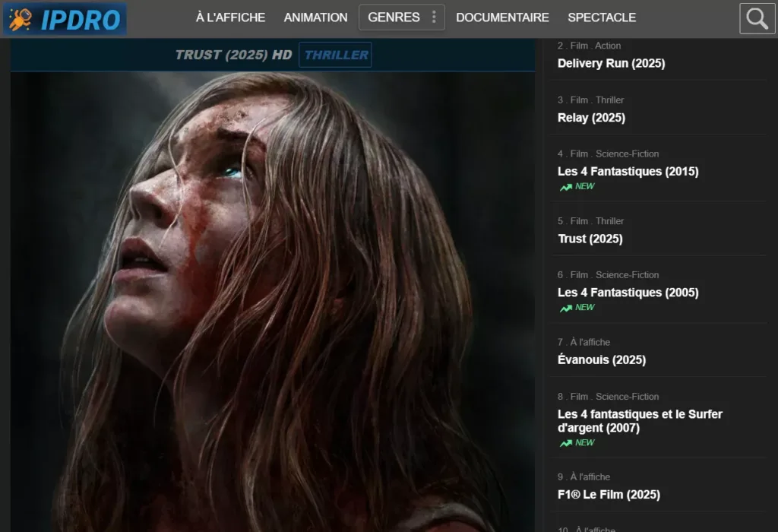The width and height of the screenshot is (778, 532).
Task: Open Delivery Run (2025) from ranking list
Action: [611, 64]
